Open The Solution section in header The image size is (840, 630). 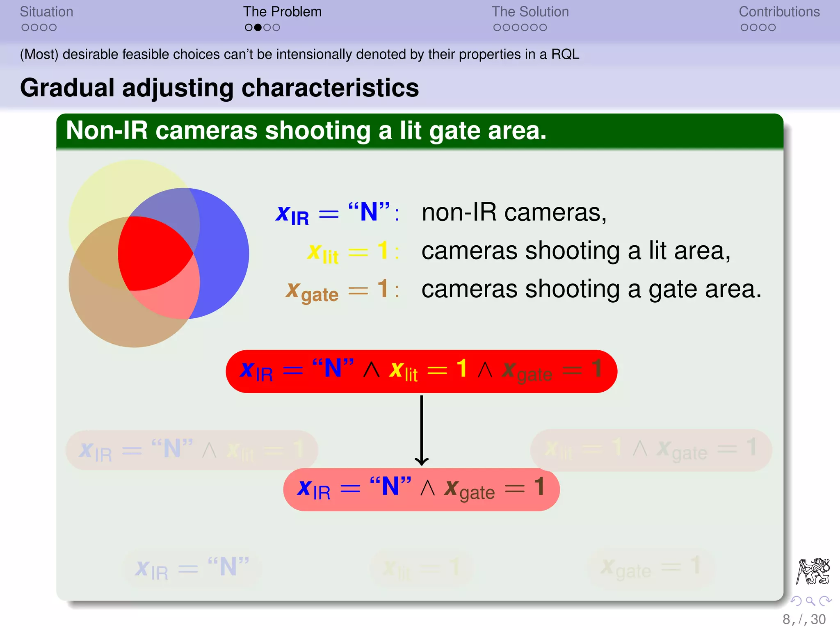[x=530, y=11]
